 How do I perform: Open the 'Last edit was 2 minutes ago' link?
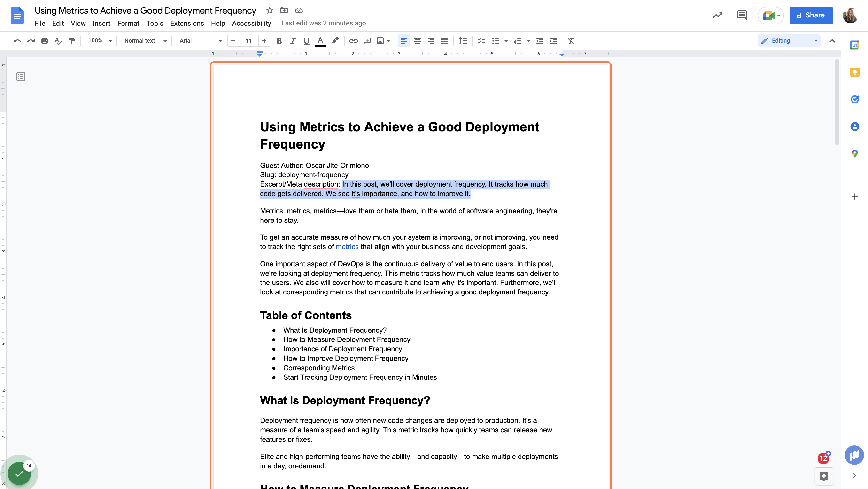(324, 23)
